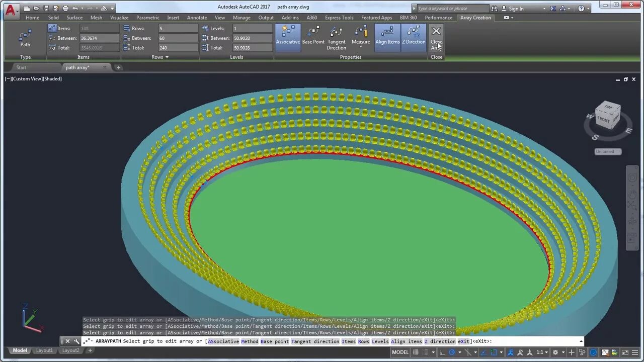Toggle the Align Items option

click(x=387, y=37)
